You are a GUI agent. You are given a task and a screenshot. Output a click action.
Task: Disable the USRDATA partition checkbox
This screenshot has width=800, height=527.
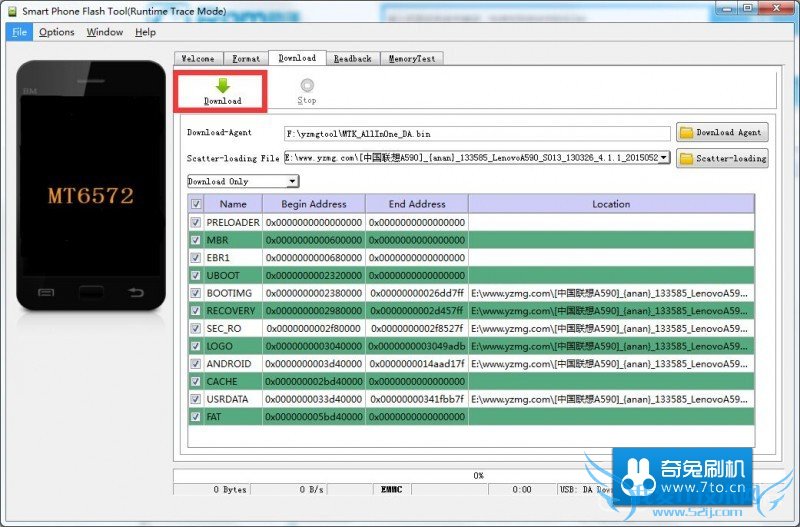(x=196, y=399)
